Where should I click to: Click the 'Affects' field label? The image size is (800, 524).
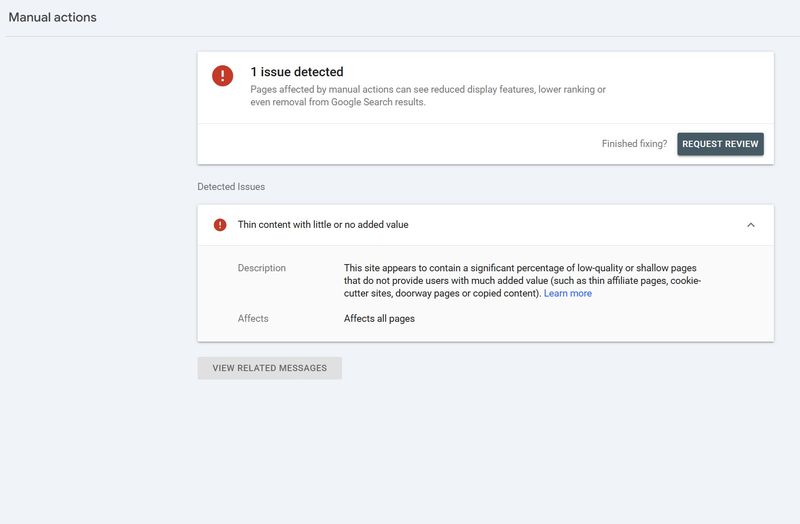(x=253, y=318)
